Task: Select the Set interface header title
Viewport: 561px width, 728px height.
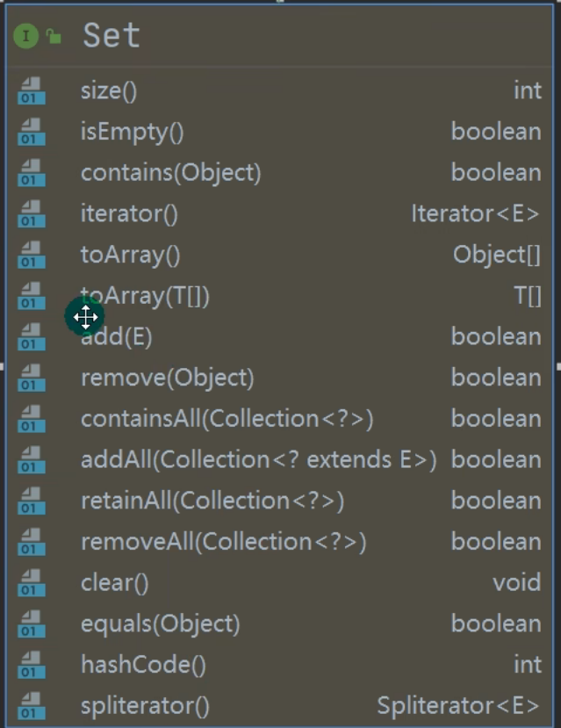Action: pos(111,36)
